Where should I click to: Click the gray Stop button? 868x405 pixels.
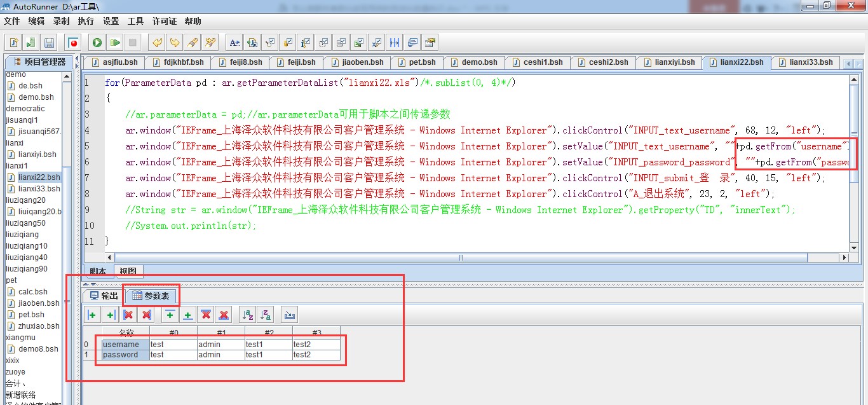(132, 43)
